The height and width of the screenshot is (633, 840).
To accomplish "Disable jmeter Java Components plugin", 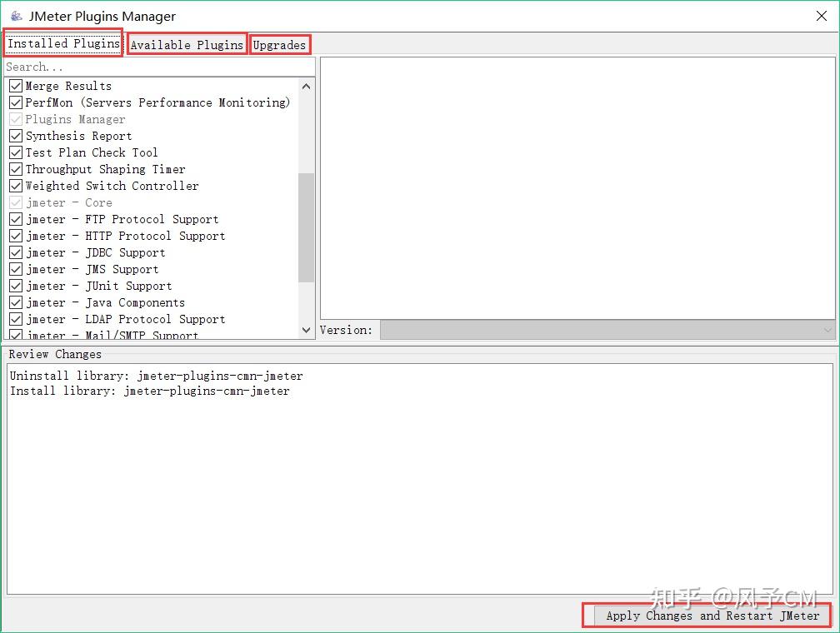I will [x=15, y=302].
